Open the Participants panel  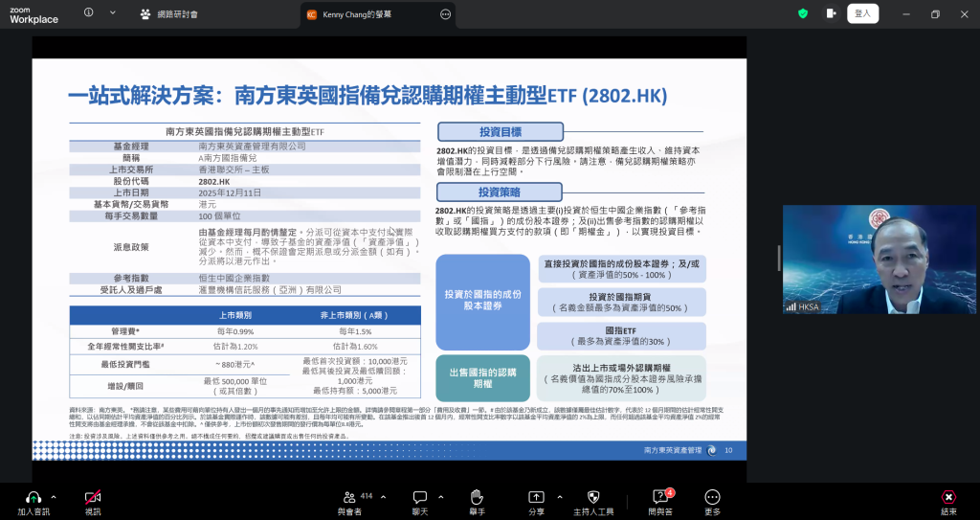[350, 497]
